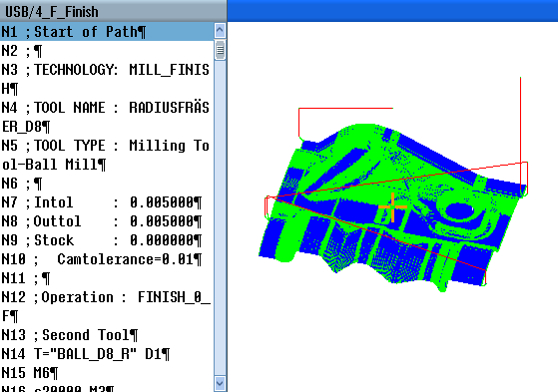Select line N4 TOOL NAME RADIUSFRÄSER_D8
The image size is (558, 392).
click(107, 117)
